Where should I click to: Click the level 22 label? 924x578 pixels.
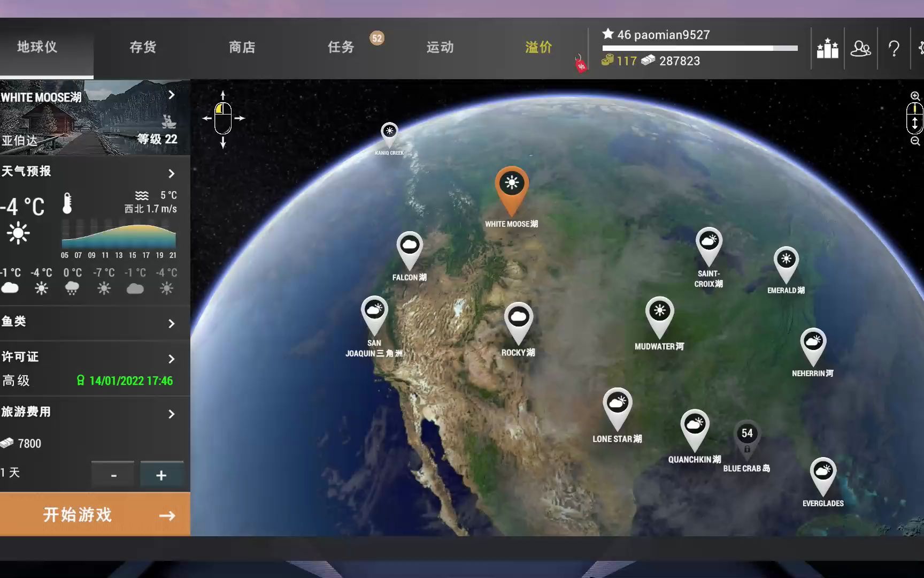[157, 139]
